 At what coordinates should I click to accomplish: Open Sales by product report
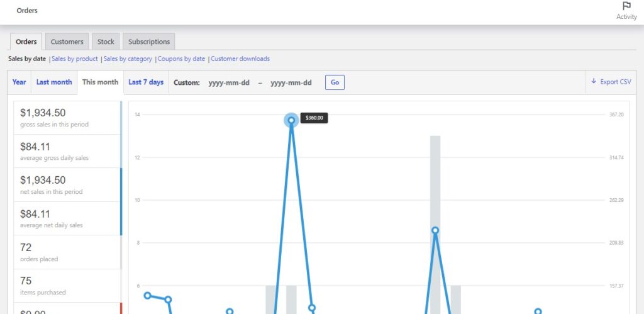pos(75,59)
